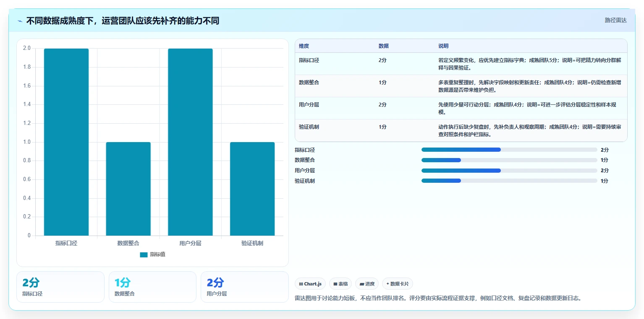Click the 数据整合 progress bar
The image size is (644, 319).
509,160
